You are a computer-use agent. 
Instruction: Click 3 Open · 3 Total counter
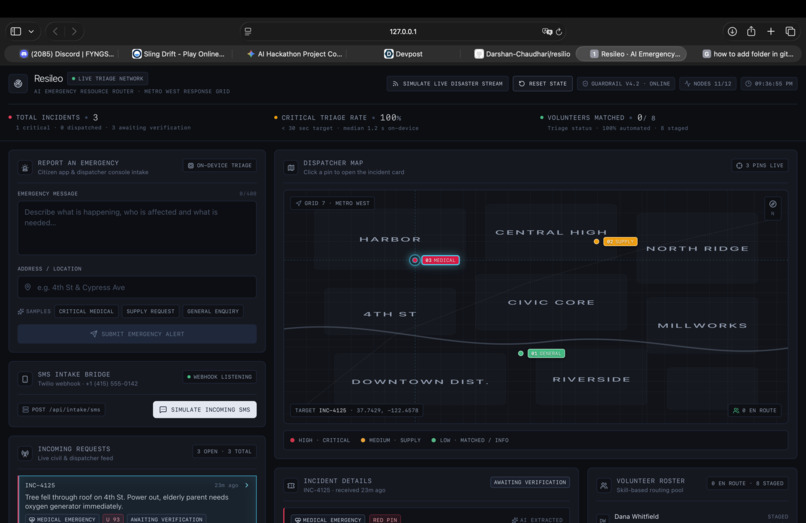(224, 452)
